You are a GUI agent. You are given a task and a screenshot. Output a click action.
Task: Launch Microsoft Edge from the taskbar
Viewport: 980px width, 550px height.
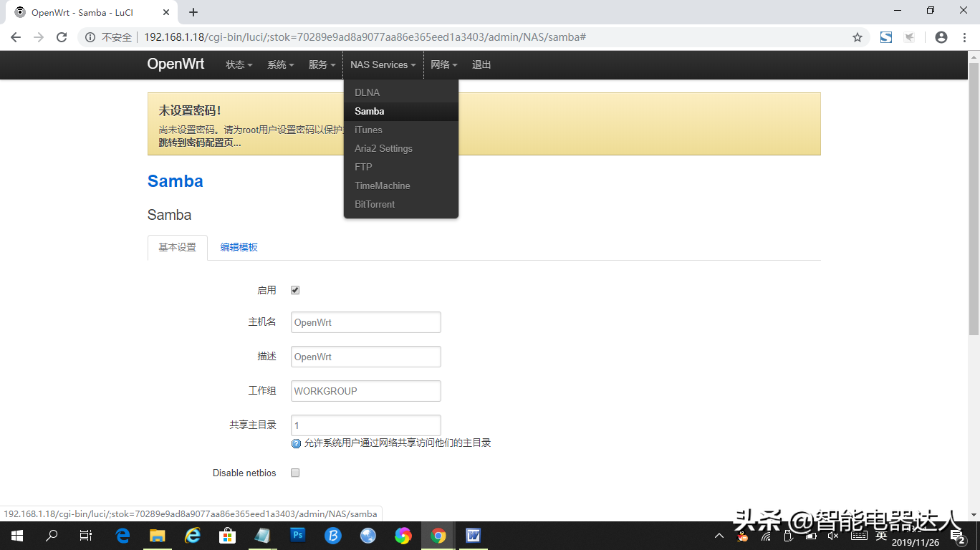click(123, 535)
